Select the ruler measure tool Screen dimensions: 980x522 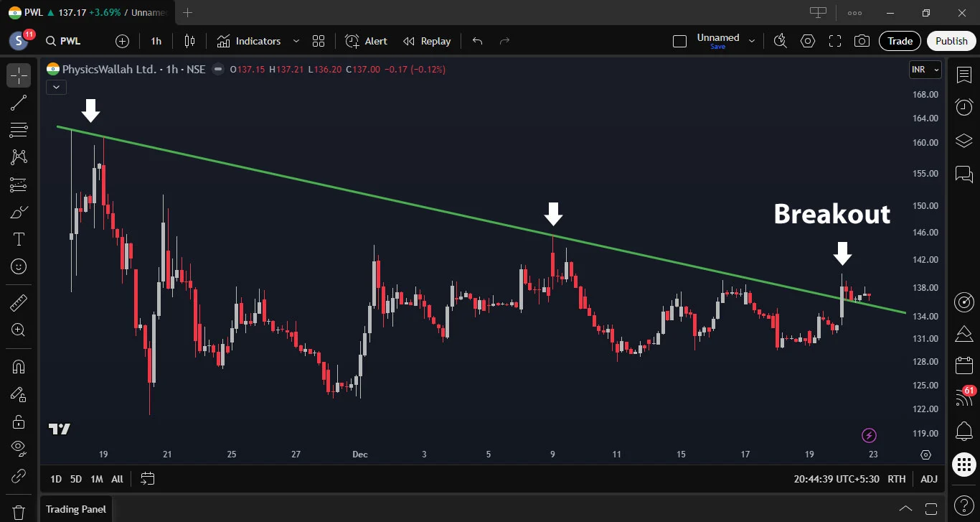click(x=19, y=302)
